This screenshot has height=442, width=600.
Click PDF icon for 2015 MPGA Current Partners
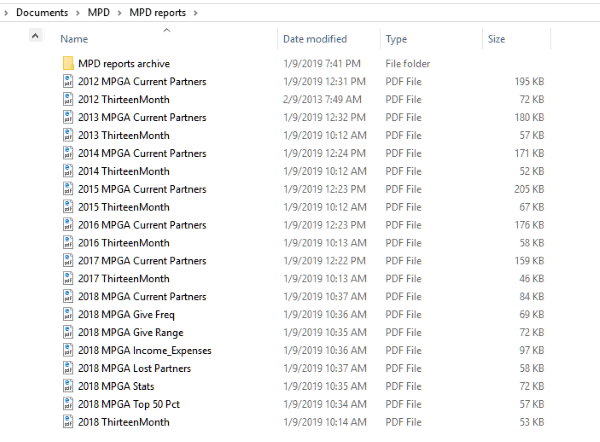click(68, 189)
